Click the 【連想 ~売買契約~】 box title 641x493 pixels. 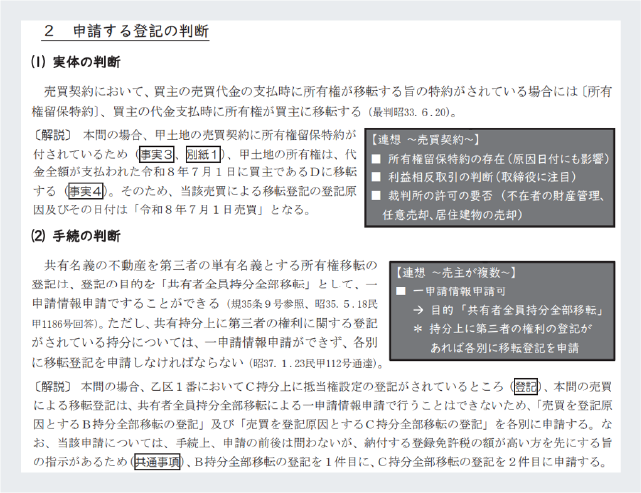[424, 140]
